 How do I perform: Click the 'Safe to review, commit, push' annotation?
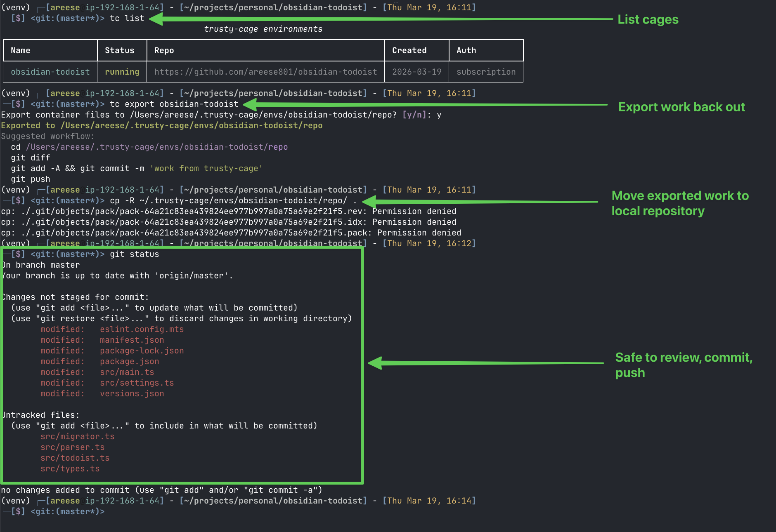[x=683, y=365]
